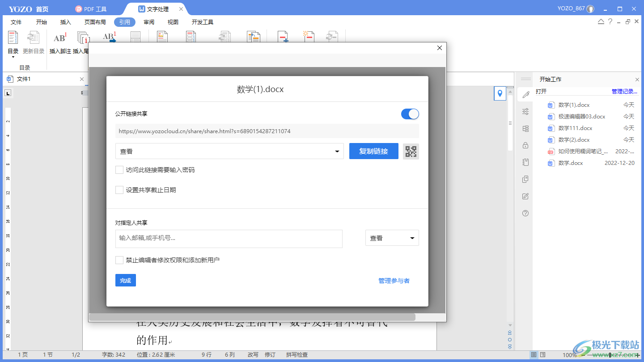Open the public link 查看 permission dropdown

pos(229,152)
